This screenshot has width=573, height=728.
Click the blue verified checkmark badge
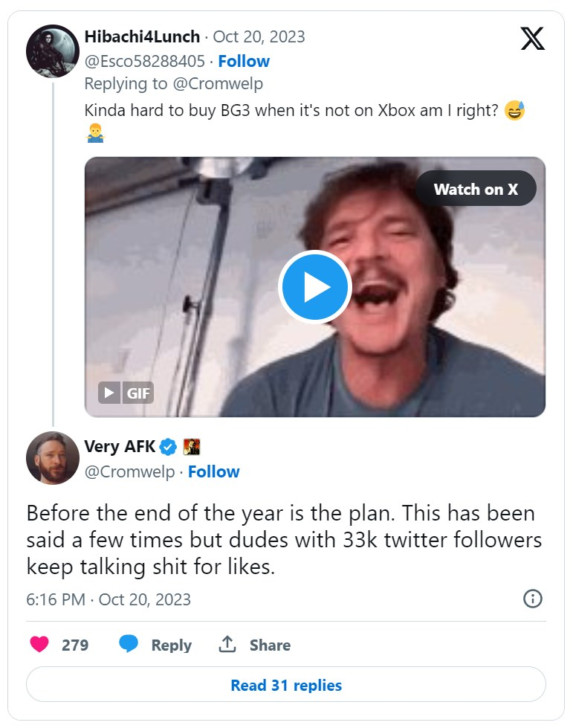169,447
